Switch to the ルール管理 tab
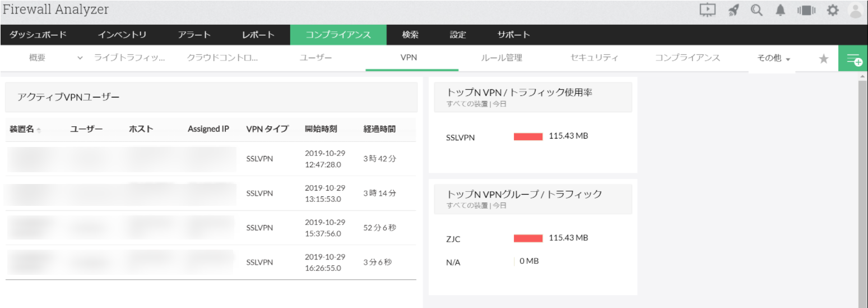This screenshot has height=308, width=868. click(x=502, y=58)
